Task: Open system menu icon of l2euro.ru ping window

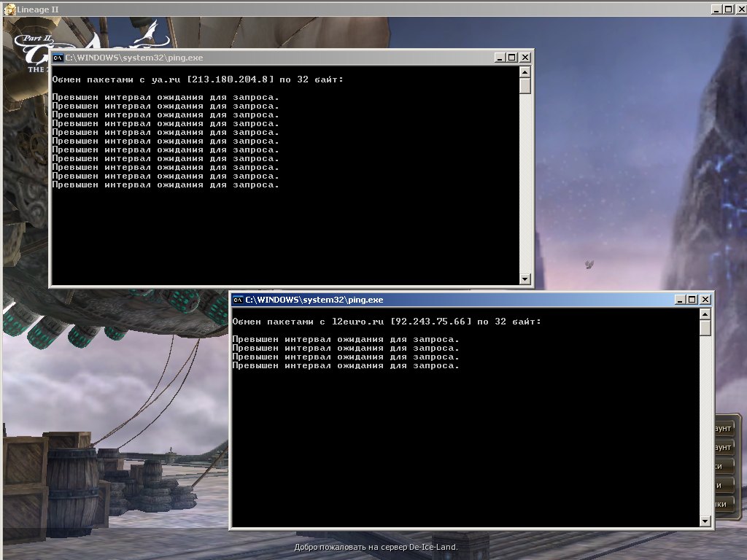Action: click(x=237, y=300)
